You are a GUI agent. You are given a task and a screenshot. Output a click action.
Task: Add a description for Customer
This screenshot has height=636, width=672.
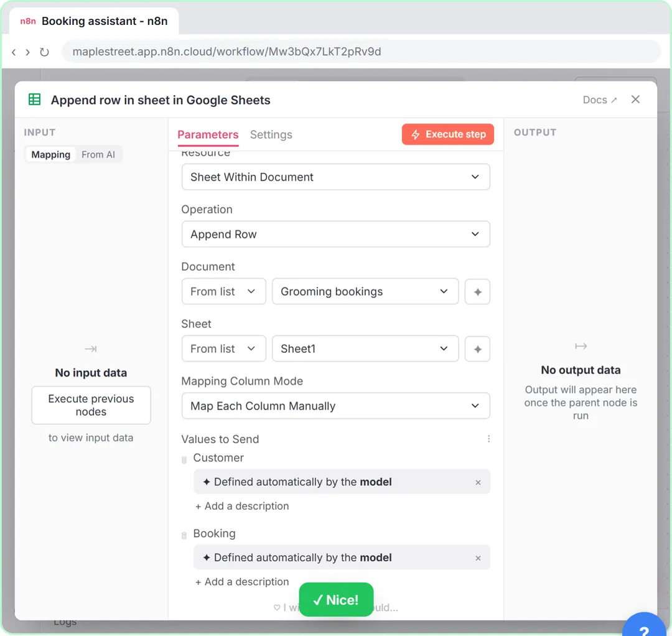tap(242, 506)
